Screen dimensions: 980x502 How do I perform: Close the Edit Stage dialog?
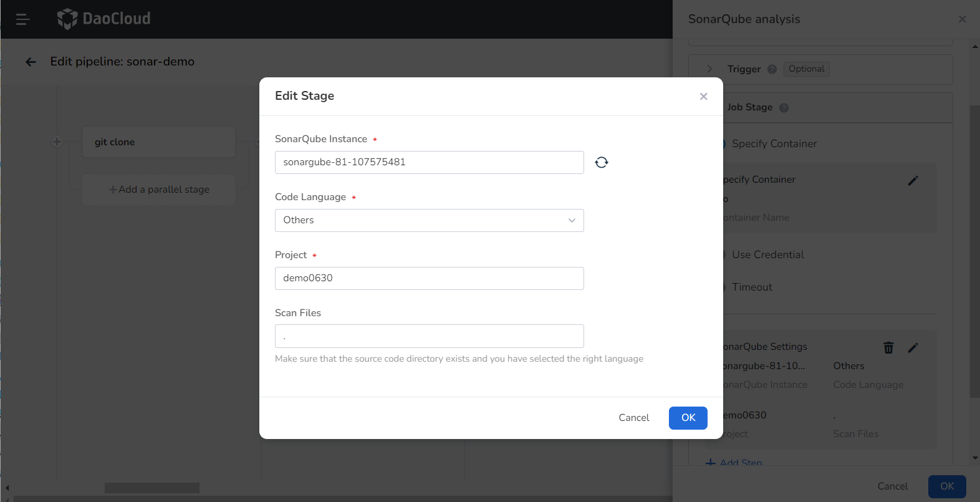click(703, 96)
